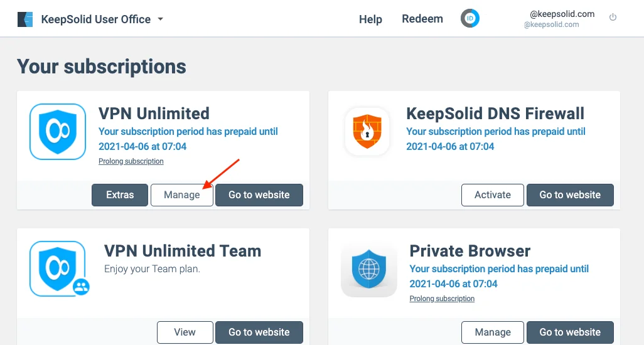
Task: Click Extras for VPN Unlimited
Action: point(120,195)
